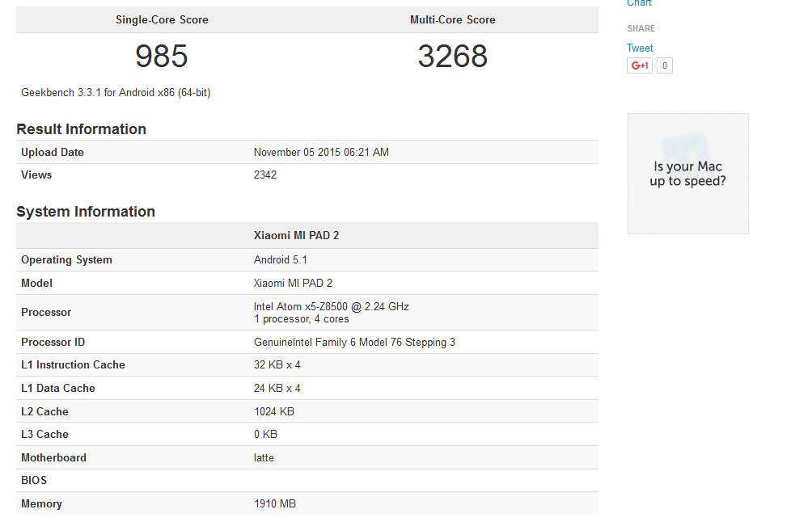Open the Tweet share link
Screen dimensions: 812x522
640,48
